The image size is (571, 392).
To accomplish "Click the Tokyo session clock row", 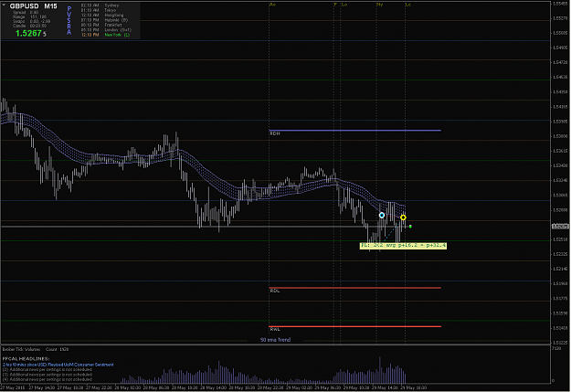I will pos(99,10).
